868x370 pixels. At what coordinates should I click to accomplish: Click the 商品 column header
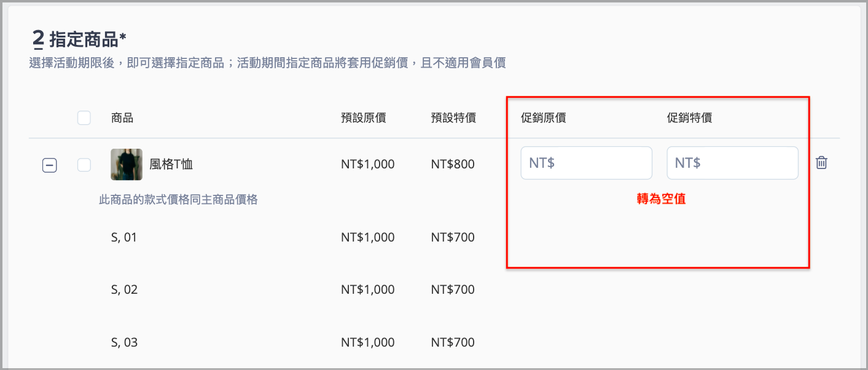122,118
